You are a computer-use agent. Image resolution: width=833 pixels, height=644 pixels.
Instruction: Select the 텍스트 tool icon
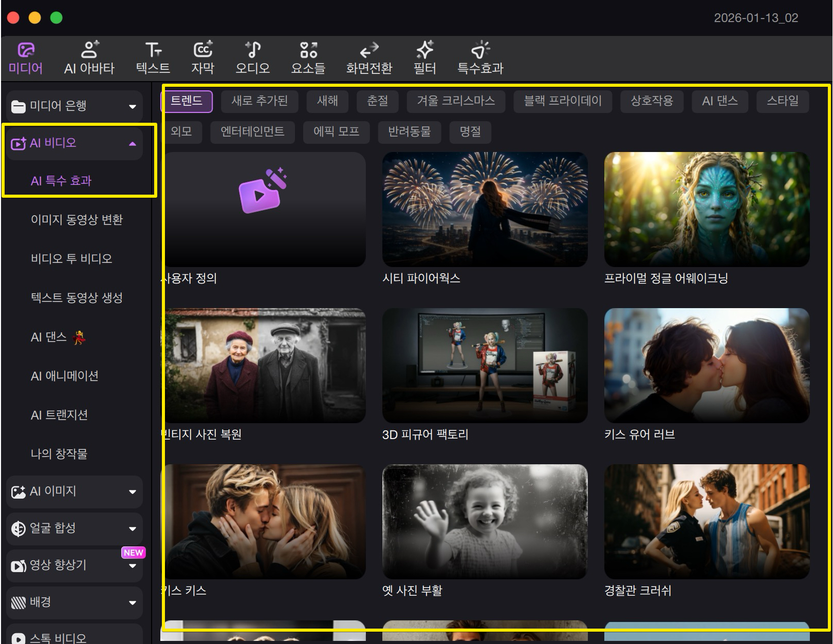pos(153,50)
